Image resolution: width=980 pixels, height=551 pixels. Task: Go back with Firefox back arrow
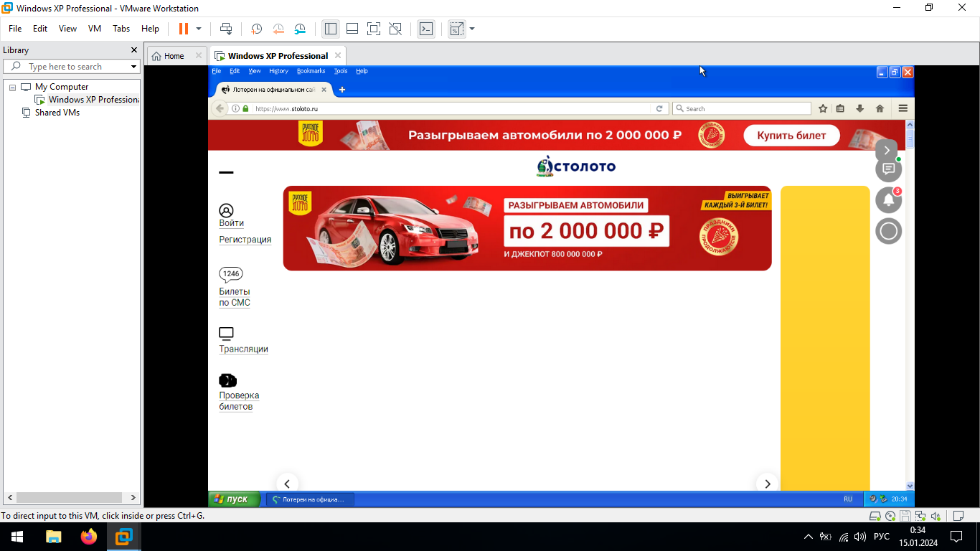[220, 108]
